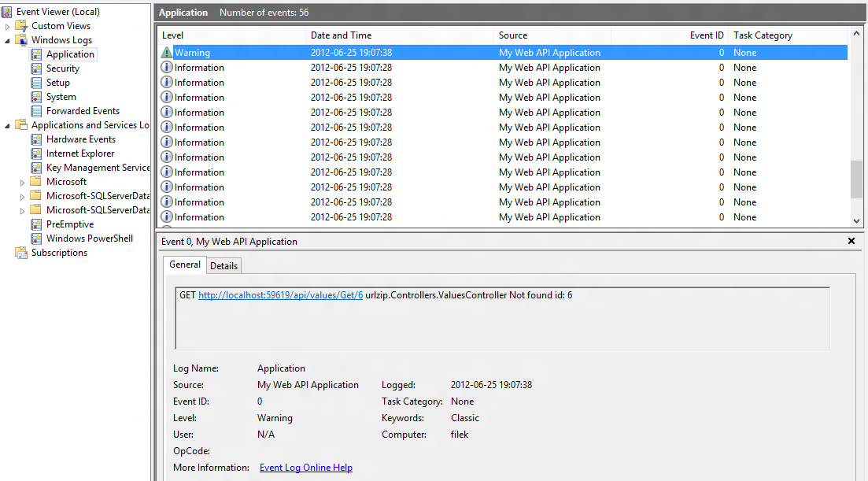This screenshot has width=868, height=481.
Task: Click the Microsoft folder icon
Action: pyautogui.click(x=36, y=182)
